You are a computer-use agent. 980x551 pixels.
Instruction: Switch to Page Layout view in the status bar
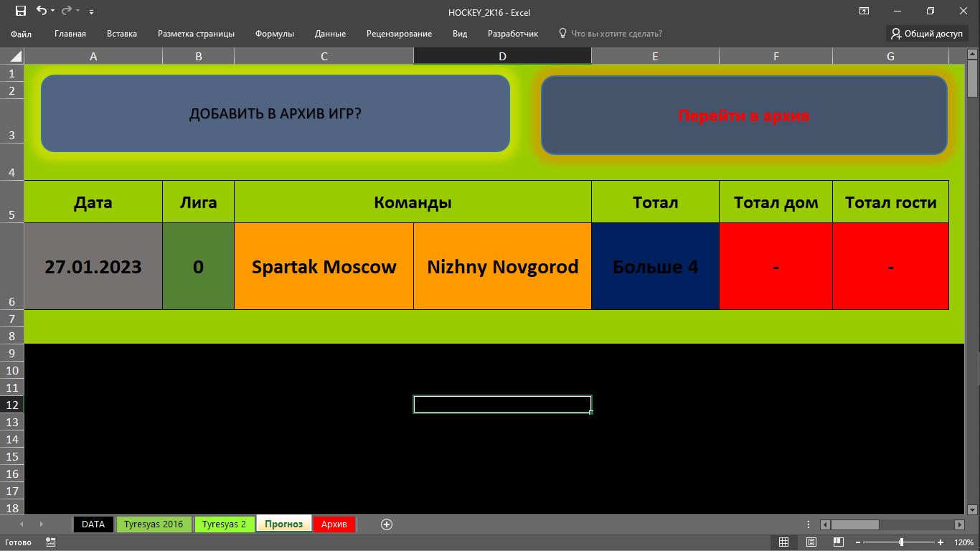pos(811,542)
